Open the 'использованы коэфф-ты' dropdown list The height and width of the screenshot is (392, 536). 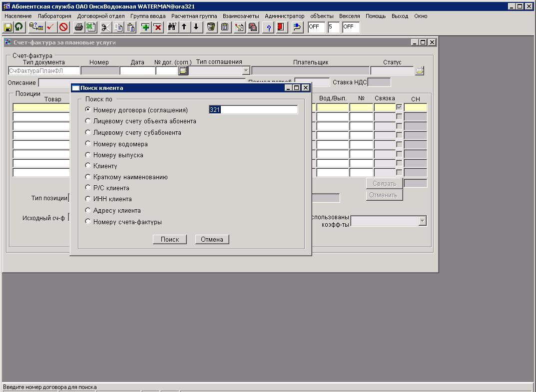pyautogui.click(x=422, y=221)
